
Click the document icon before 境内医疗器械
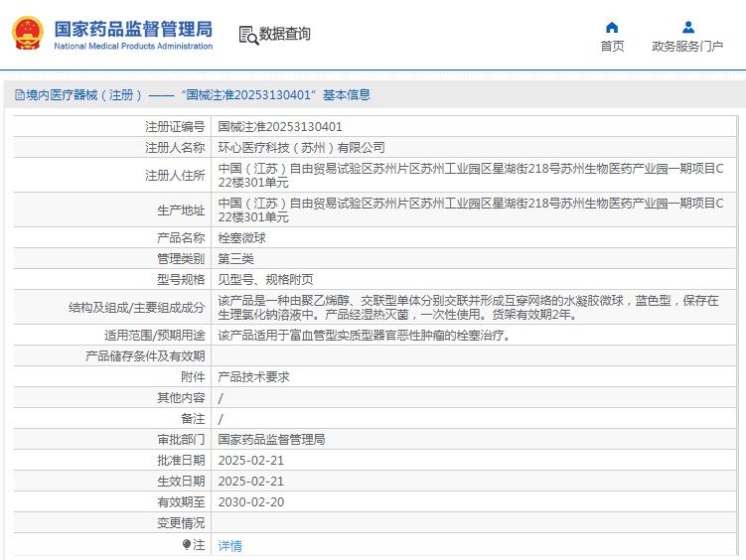click(x=20, y=95)
